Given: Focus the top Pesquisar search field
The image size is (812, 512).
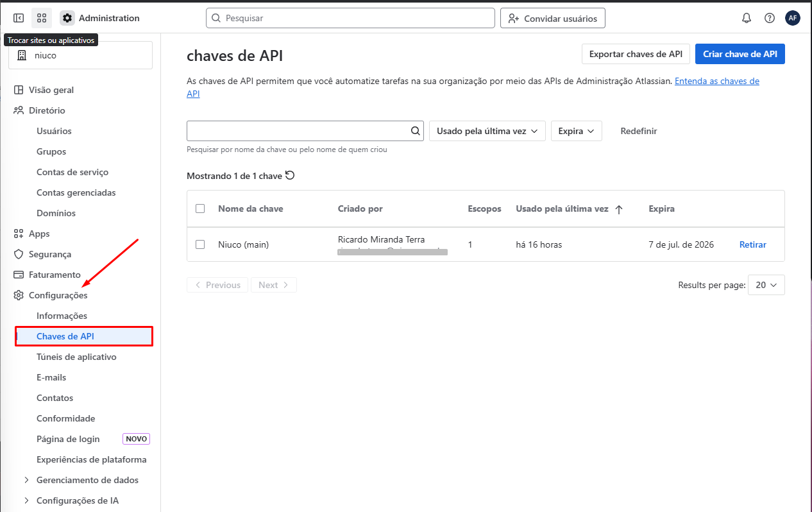Looking at the screenshot, I should (x=350, y=18).
